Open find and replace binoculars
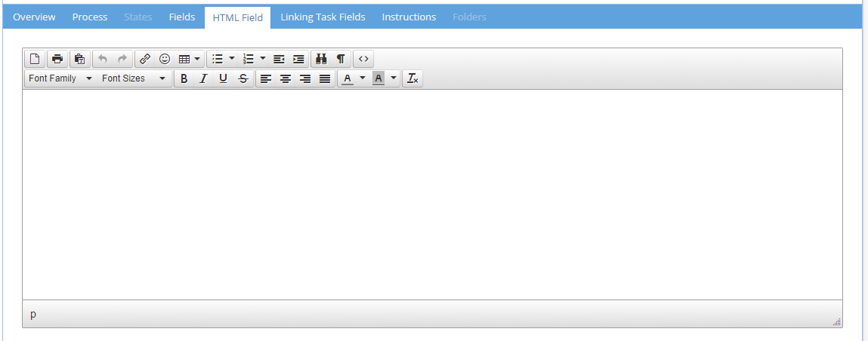Screen dimensions: 868x341 tap(321, 59)
